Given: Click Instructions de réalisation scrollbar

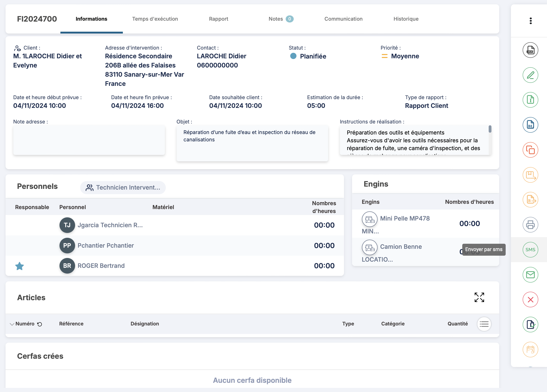Looking at the screenshot, I should point(490,129).
